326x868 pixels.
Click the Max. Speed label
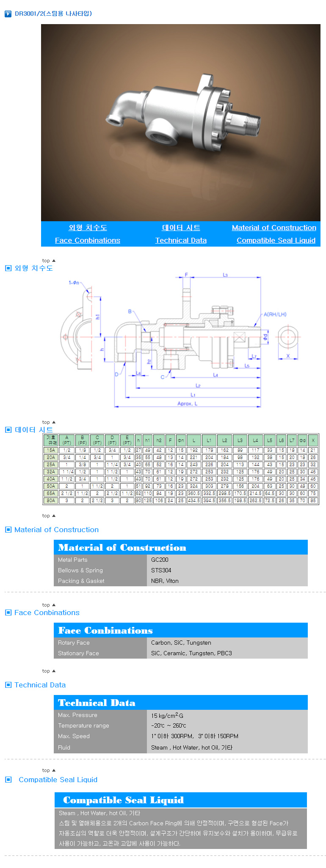[x=74, y=736]
